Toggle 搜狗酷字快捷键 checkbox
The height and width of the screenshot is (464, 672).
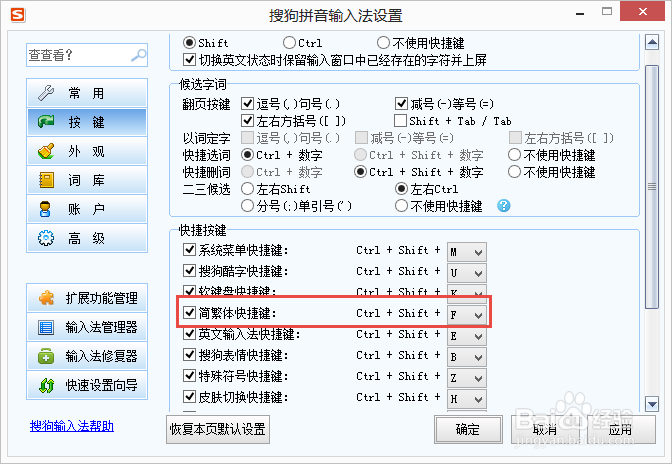pyautogui.click(x=189, y=271)
